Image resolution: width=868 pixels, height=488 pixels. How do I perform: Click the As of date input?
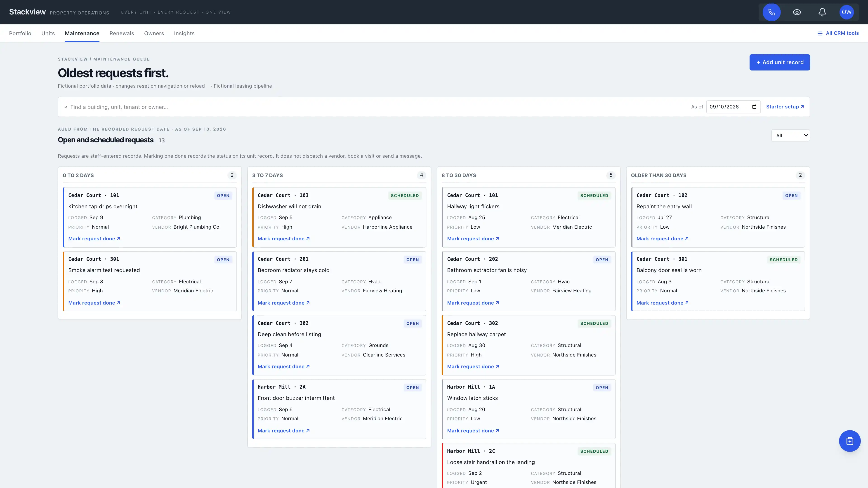733,107
